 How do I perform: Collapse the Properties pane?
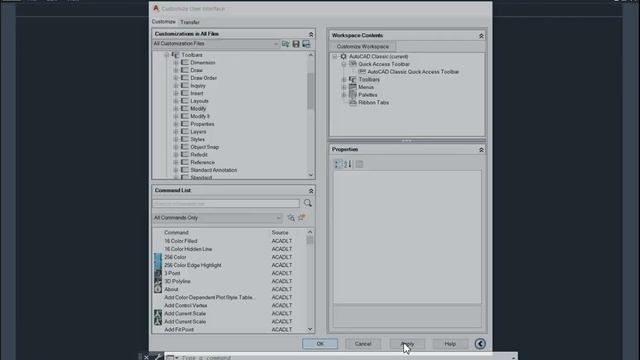click(481, 150)
